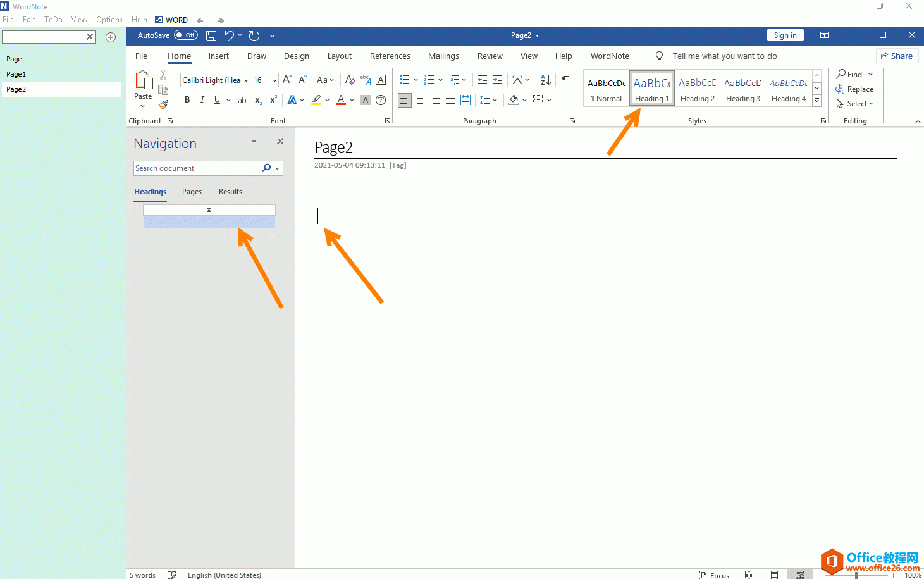Click the Format Painter icon
Image resolution: width=924 pixels, height=579 pixels.
coord(163,104)
